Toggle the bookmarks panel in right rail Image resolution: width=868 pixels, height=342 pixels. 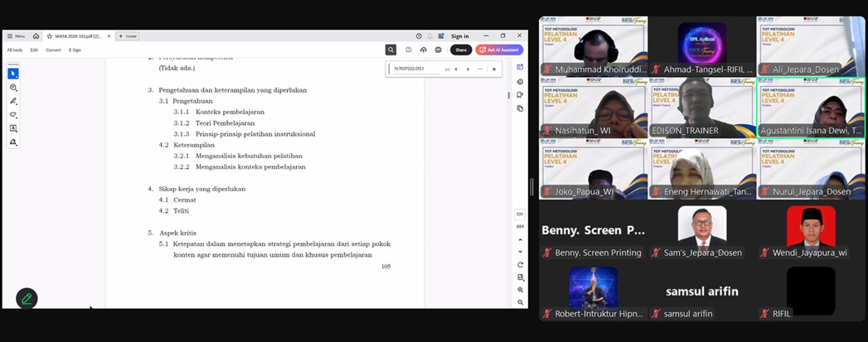click(520, 95)
